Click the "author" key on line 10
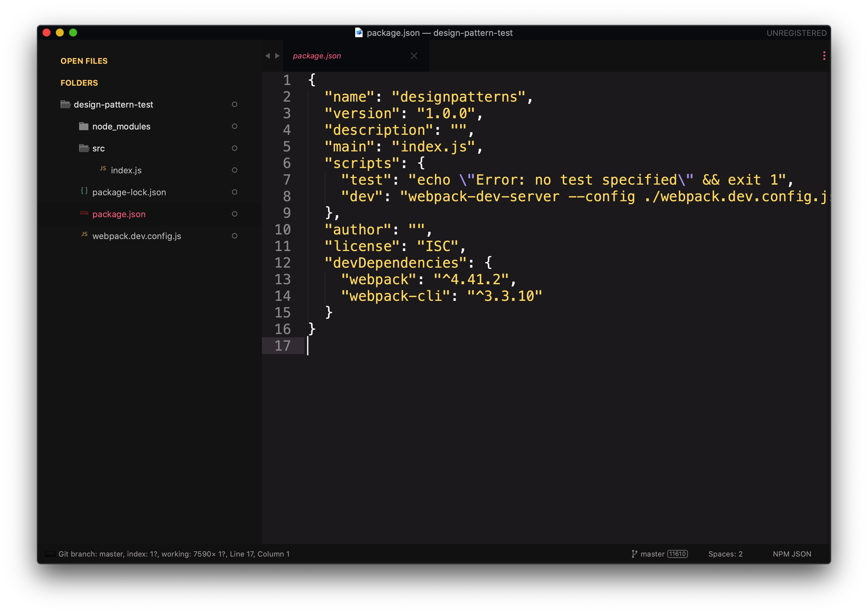The width and height of the screenshot is (868, 613). (358, 230)
